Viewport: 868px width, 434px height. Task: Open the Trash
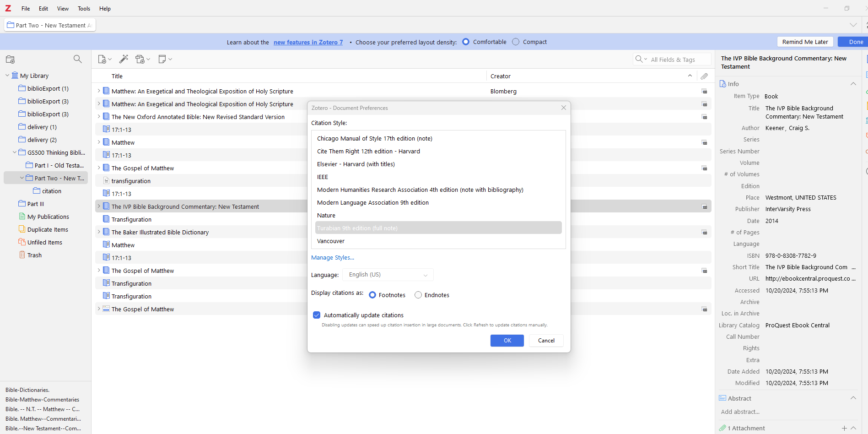click(34, 255)
